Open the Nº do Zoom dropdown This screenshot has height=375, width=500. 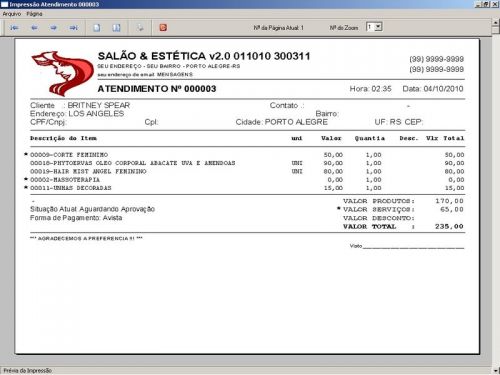(378, 27)
